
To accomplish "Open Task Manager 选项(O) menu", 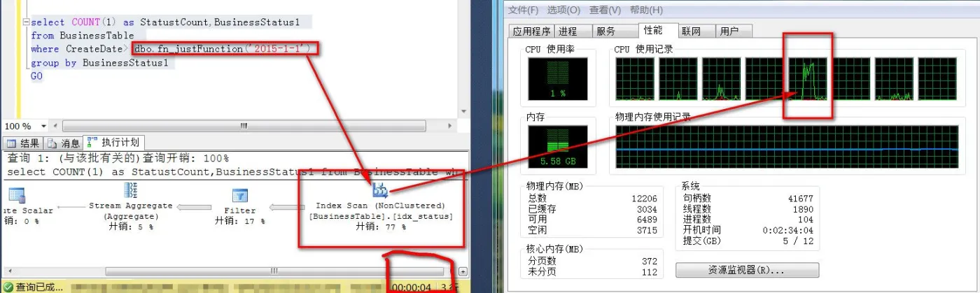I will [563, 10].
